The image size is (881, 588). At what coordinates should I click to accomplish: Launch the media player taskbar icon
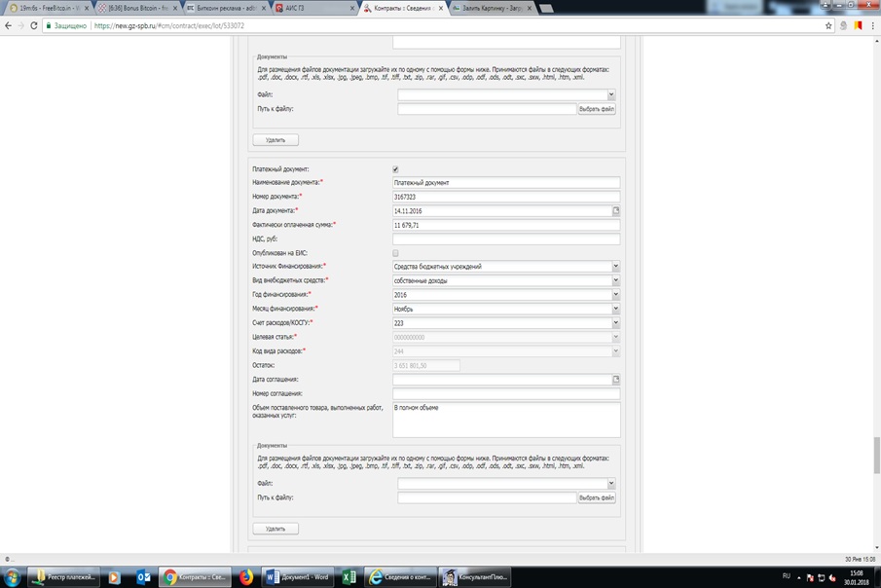click(x=115, y=577)
